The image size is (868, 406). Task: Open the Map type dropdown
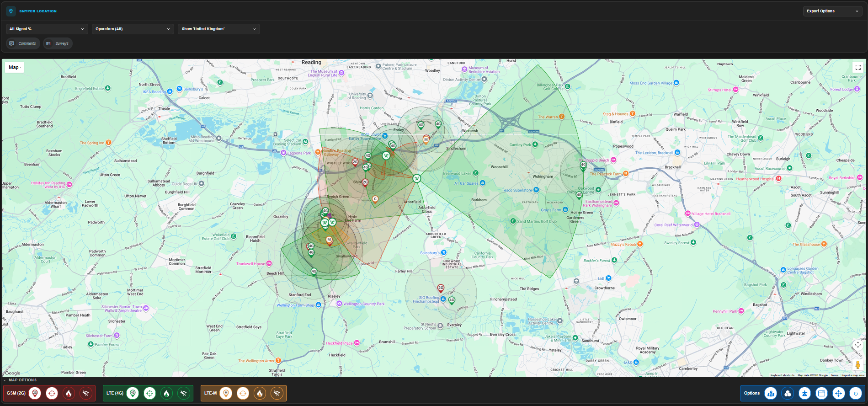point(15,67)
